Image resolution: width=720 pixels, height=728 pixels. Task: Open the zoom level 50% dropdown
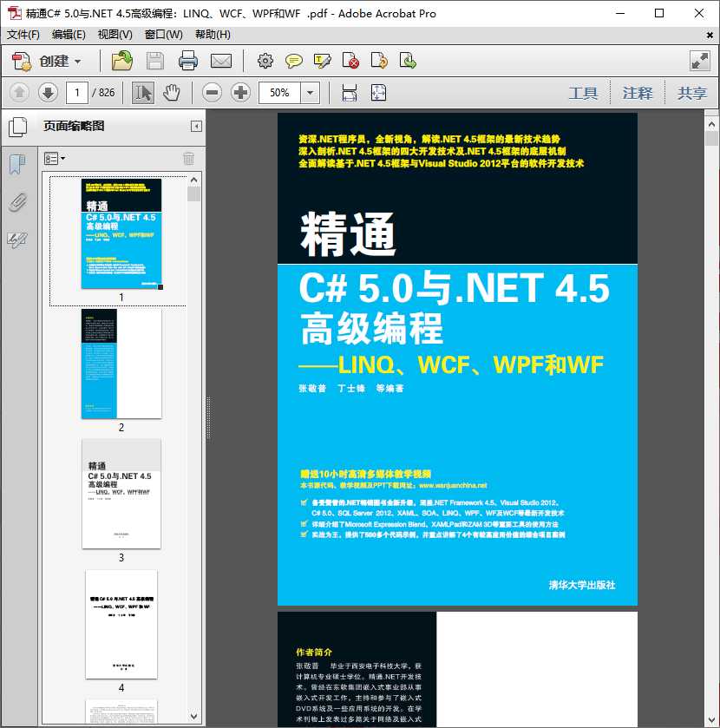tap(309, 92)
